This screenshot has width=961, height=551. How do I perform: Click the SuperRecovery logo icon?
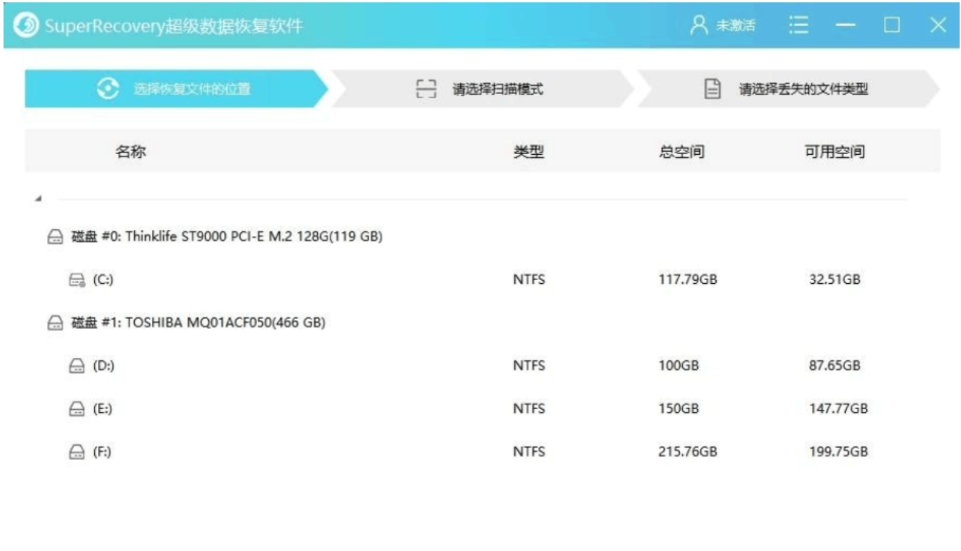point(27,26)
